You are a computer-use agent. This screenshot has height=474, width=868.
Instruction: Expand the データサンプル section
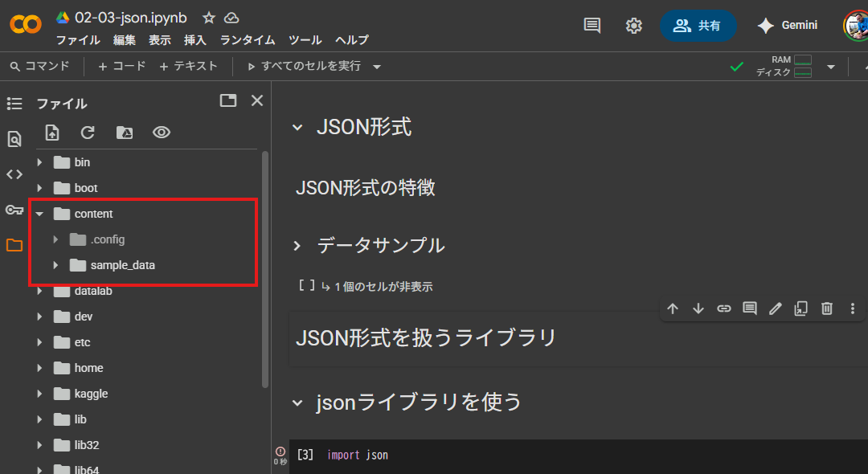(x=297, y=246)
